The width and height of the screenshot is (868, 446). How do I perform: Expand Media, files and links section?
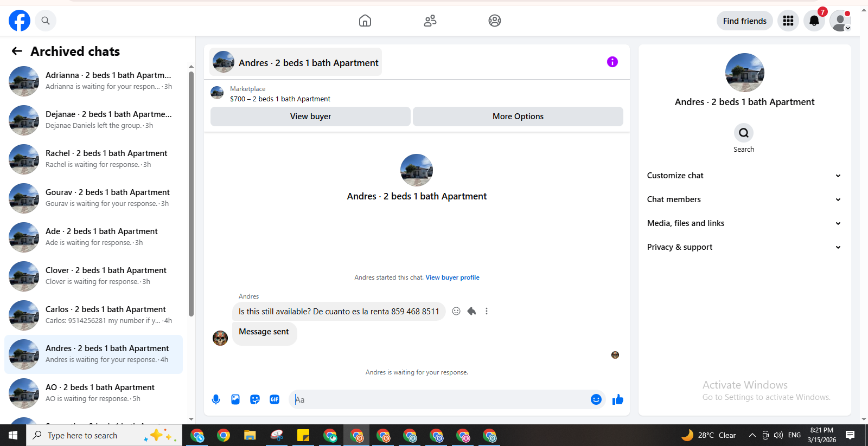(744, 223)
